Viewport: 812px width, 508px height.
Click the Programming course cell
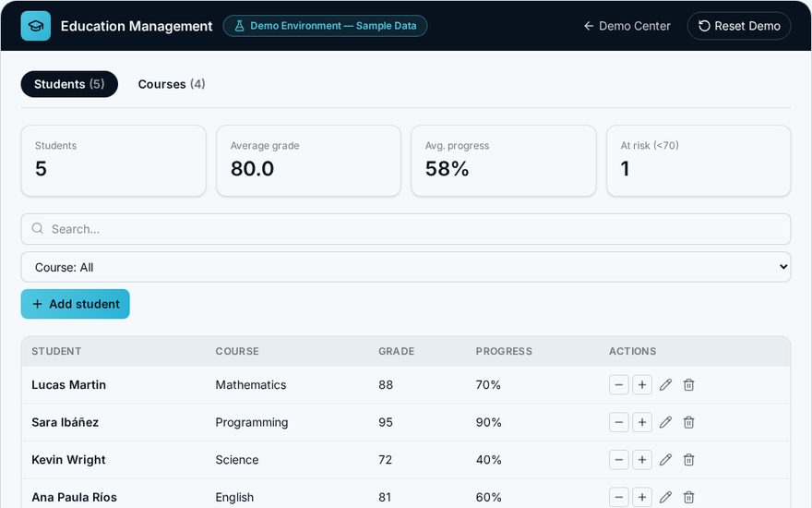(252, 422)
